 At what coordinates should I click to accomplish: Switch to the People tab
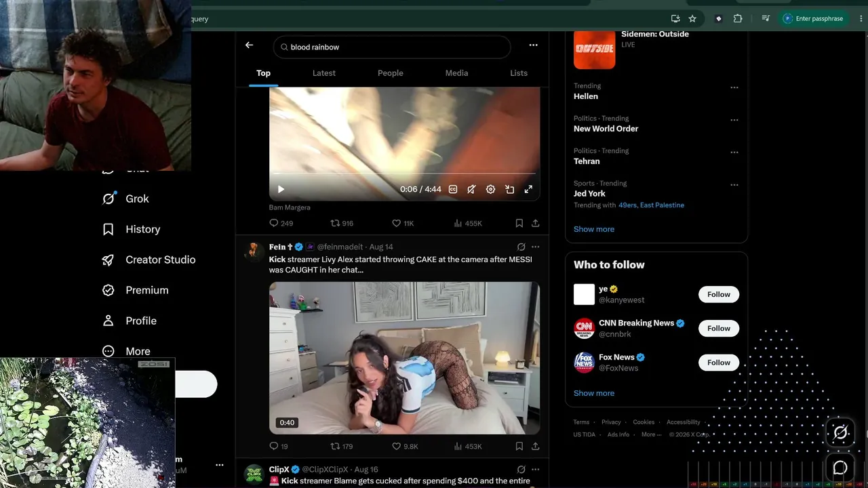pyautogui.click(x=391, y=73)
